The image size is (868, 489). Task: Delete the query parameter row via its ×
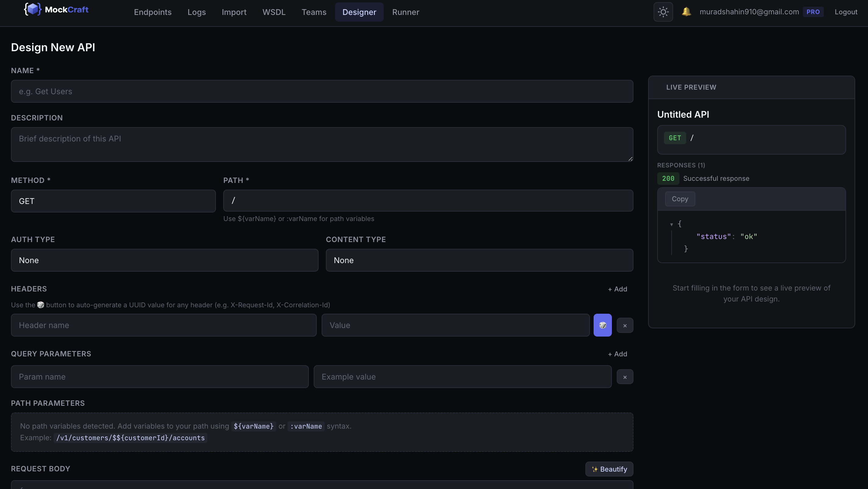click(624, 377)
